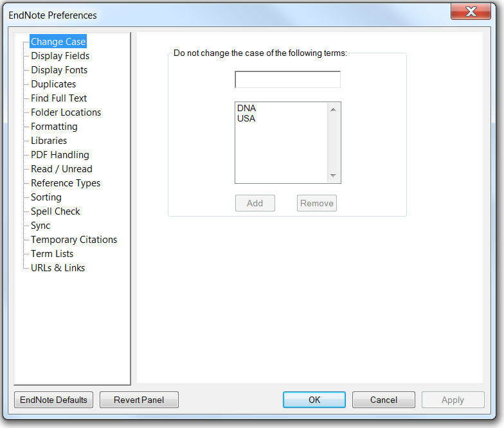
Task: Choose the Formatting preferences item
Action: tap(54, 127)
